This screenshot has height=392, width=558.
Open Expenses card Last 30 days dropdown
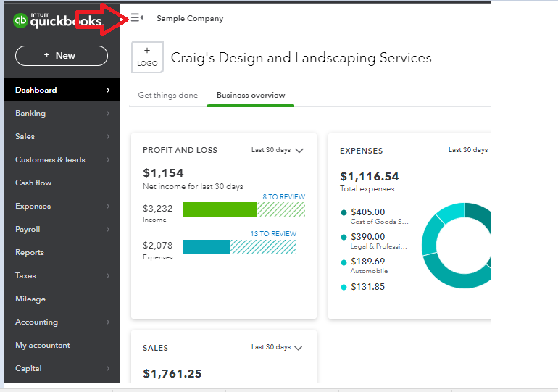coord(468,151)
